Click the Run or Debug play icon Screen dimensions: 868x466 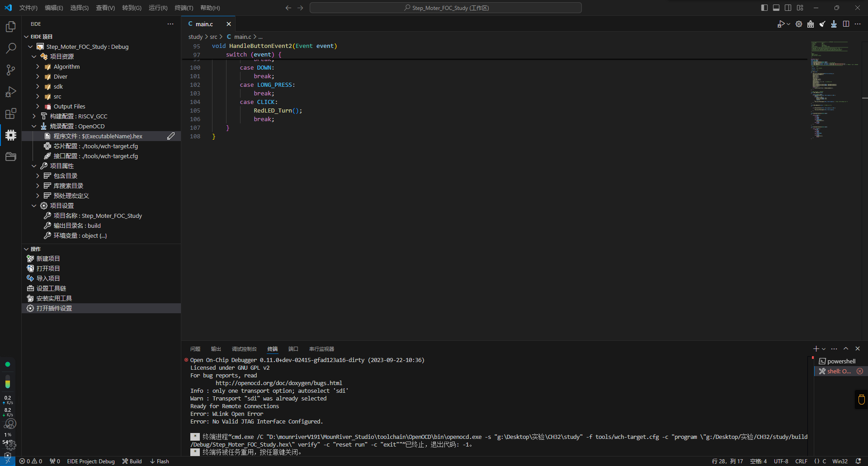pos(781,24)
